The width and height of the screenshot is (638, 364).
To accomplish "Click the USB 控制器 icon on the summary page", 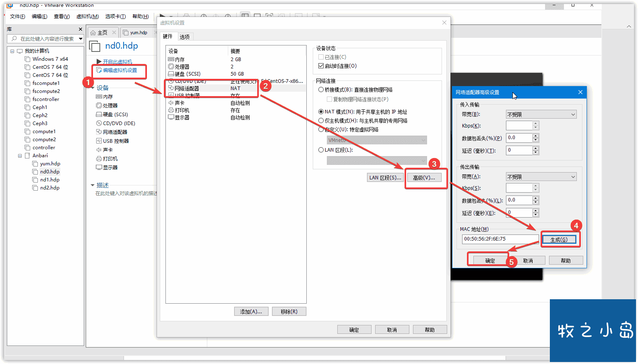I will [x=99, y=141].
